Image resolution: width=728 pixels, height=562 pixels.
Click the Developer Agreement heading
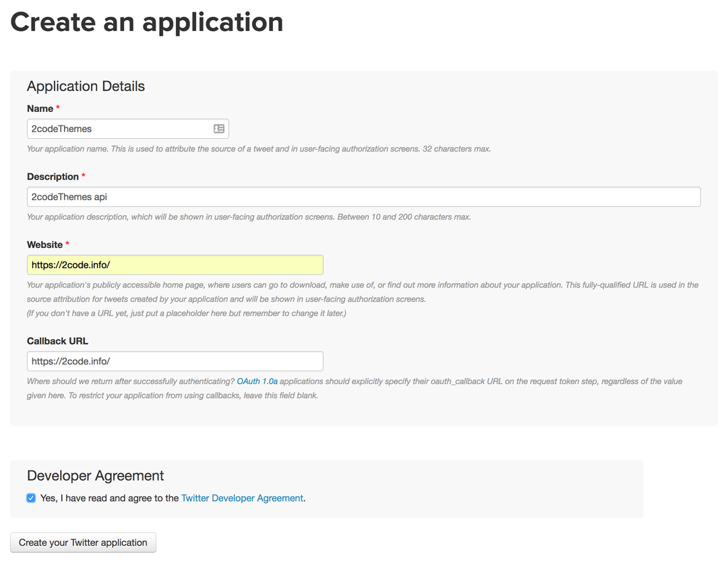[95, 476]
